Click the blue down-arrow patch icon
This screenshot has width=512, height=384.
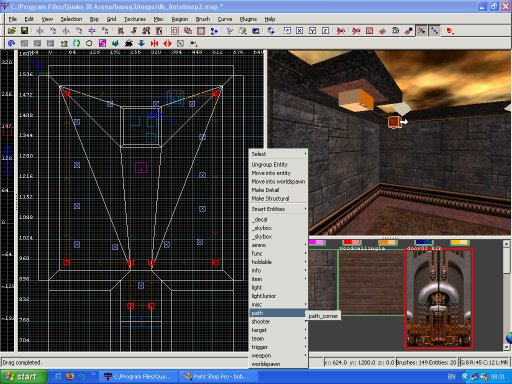pos(141,43)
